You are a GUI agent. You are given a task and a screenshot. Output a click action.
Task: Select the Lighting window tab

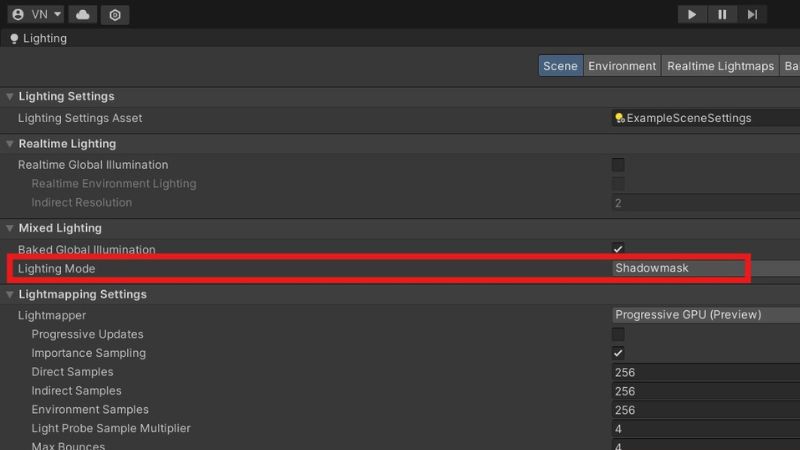tap(39, 38)
